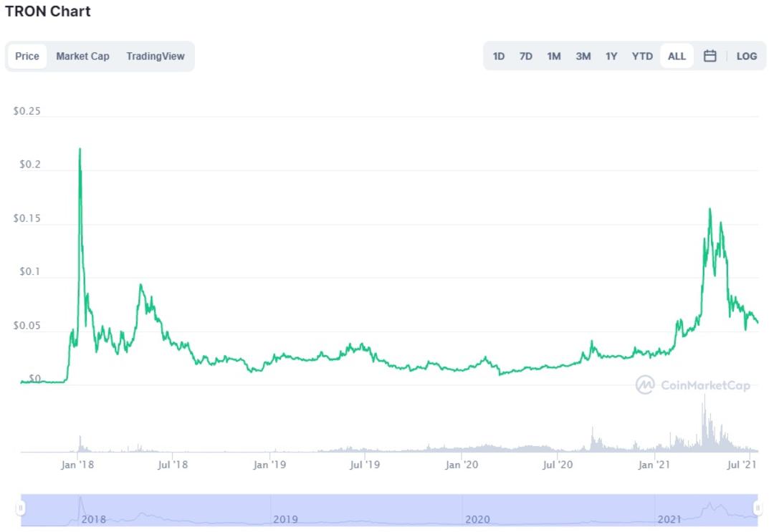Toggle LOG scale on the chart

(x=746, y=57)
